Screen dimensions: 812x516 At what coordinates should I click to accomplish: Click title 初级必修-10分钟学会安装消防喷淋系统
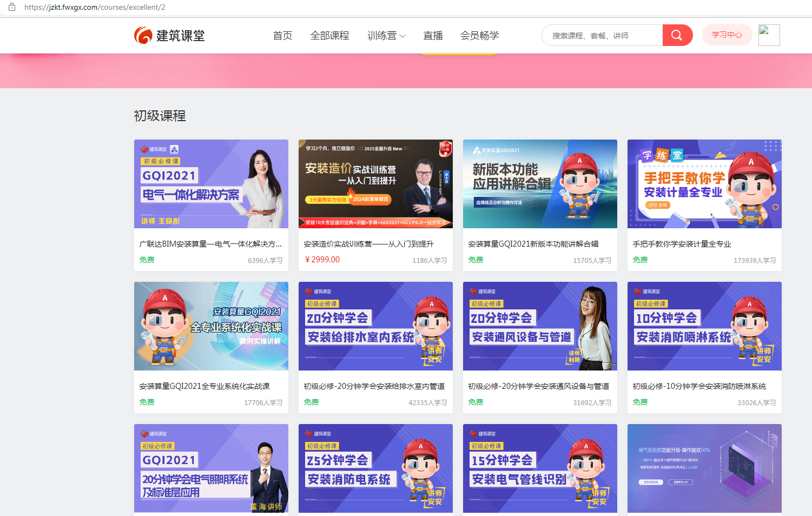(699, 386)
